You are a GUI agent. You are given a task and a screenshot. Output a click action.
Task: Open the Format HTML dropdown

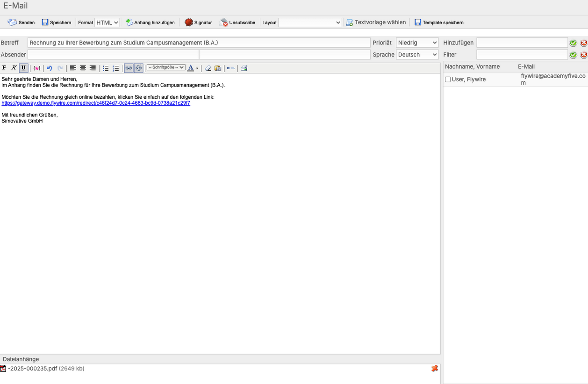[107, 22]
